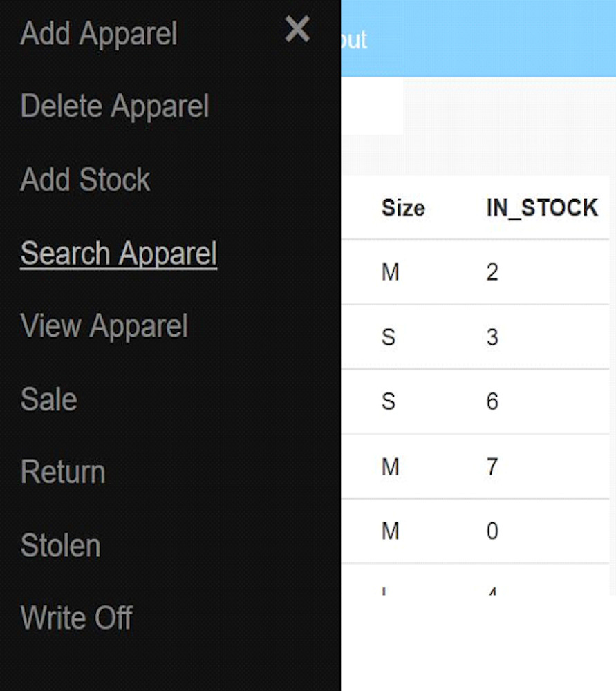The image size is (616, 691).
Task: Close the side navigation menu
Action: pos(297,29)
